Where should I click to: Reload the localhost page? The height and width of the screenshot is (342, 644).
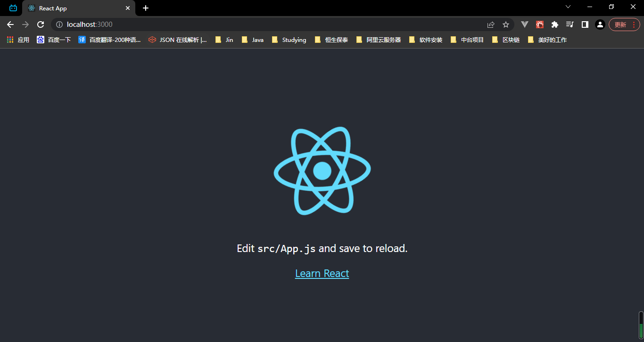point(41,24)
